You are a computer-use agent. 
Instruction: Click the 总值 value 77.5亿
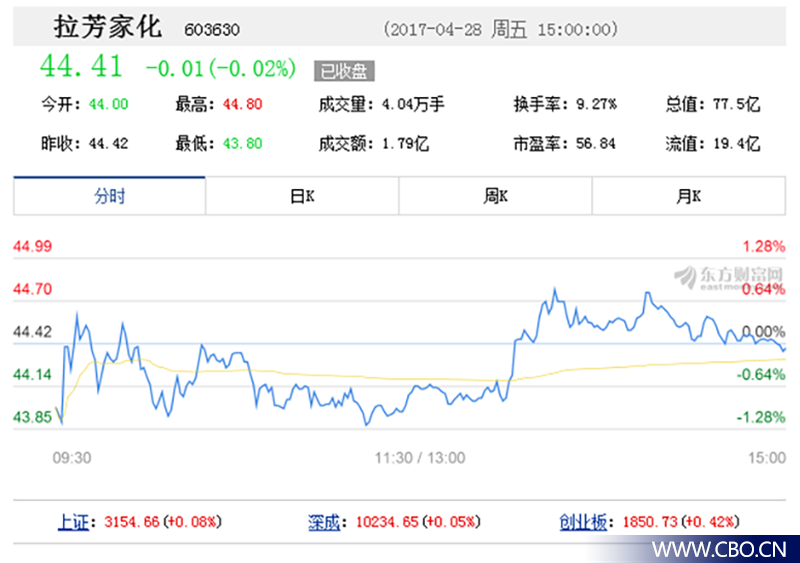click(737, 104)
